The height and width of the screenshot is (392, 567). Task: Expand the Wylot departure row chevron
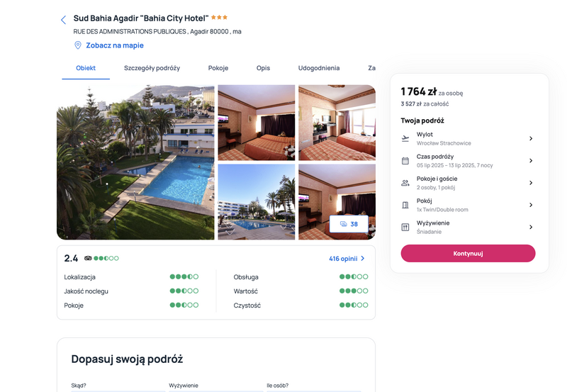point(531,138)
